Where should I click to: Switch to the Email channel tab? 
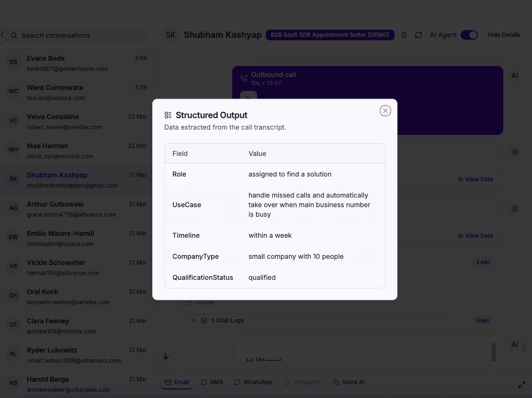click(x=177, y=382)
